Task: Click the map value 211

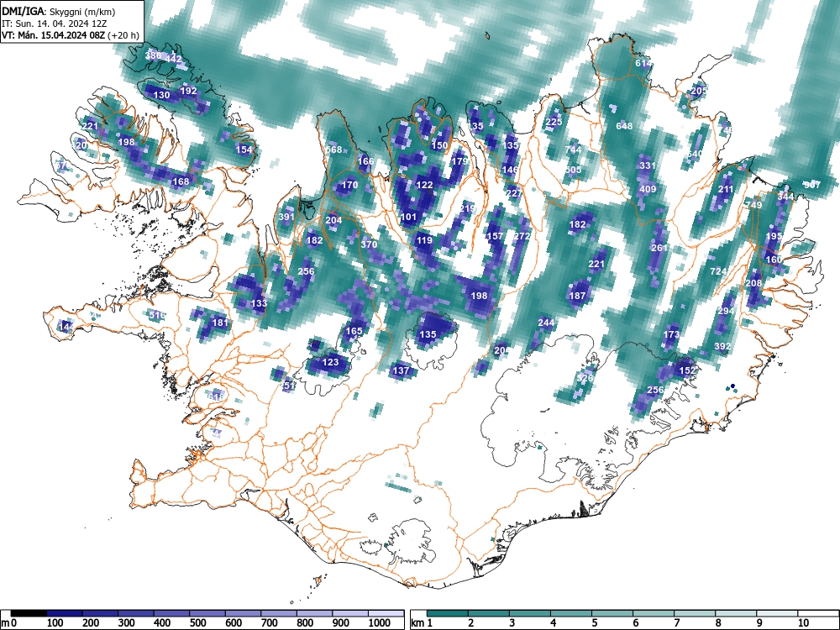Action: click(726, 189)
